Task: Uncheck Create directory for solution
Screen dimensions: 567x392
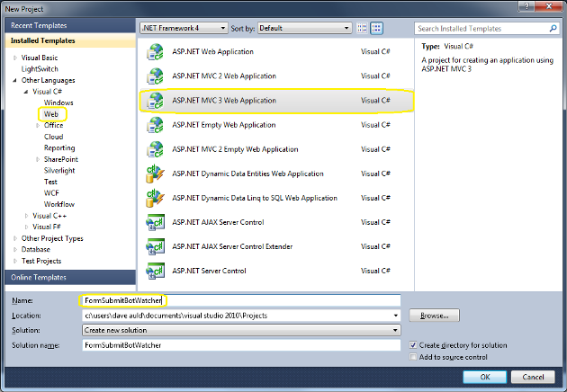Action: click(413, 345)
